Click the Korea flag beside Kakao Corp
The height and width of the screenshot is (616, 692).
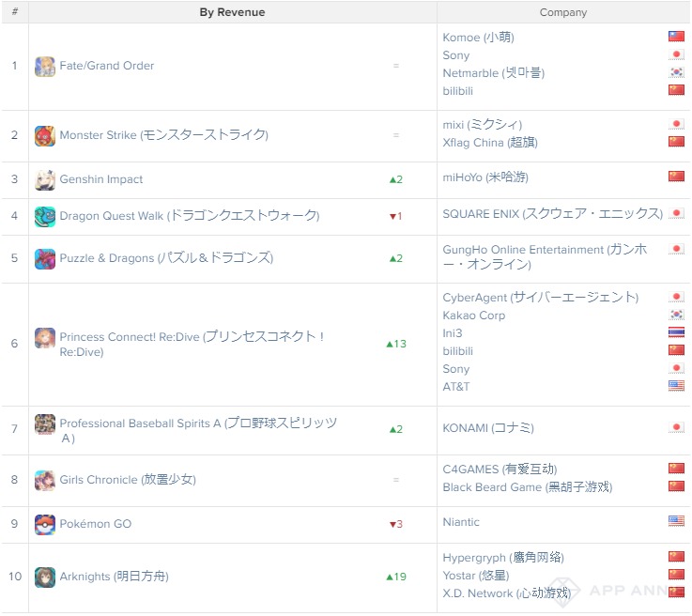tap(676, 315)
